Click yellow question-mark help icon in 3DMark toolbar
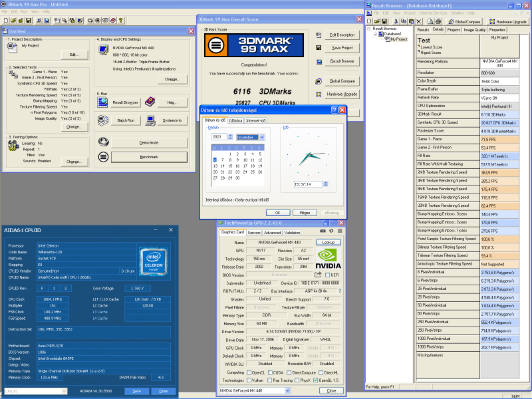Screen dimensions: 532x399 click(x=120, y=21)
